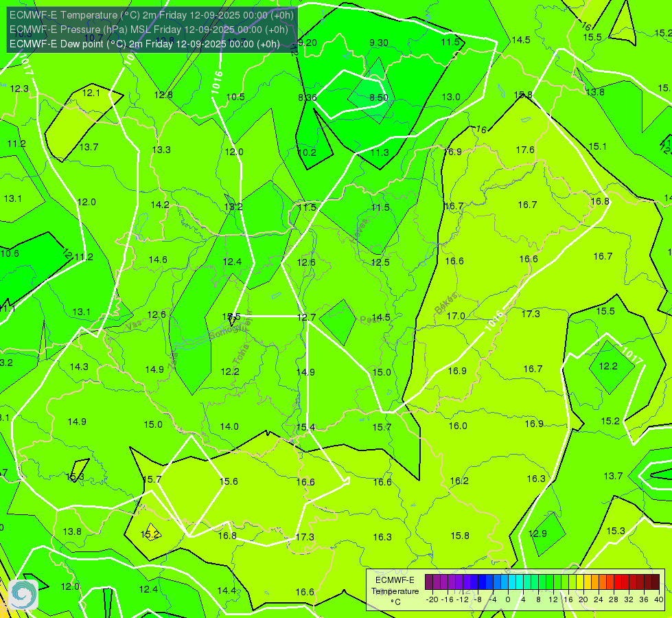Click the 12.5 temperature value
The width and height of the screenshot is (672, 618).
click(380, 262)
